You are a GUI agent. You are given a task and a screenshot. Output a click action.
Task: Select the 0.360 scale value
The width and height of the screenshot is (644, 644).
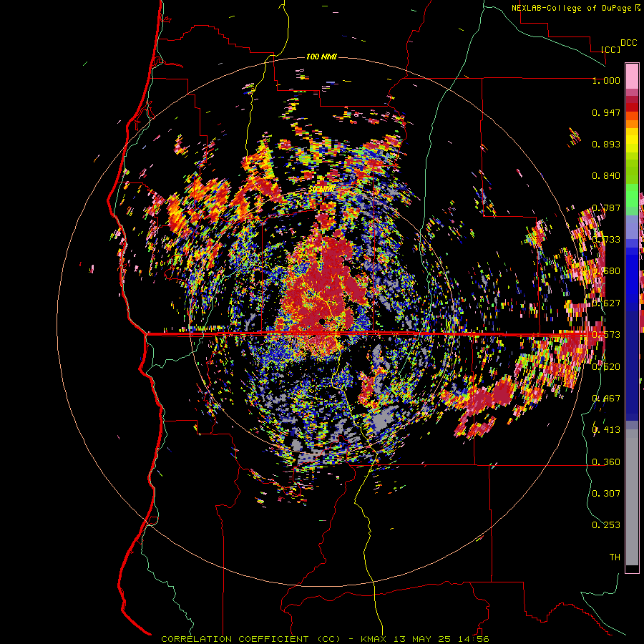(606, 462)
